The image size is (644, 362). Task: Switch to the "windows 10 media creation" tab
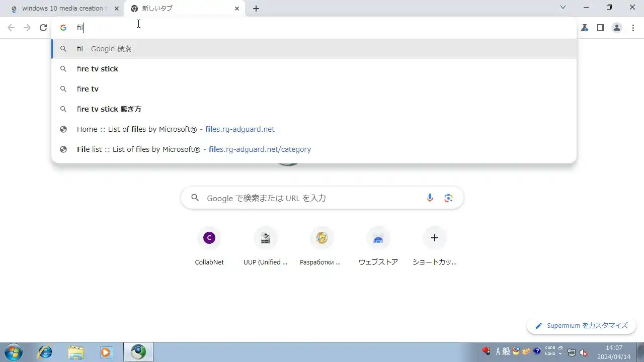pos(64,9)
